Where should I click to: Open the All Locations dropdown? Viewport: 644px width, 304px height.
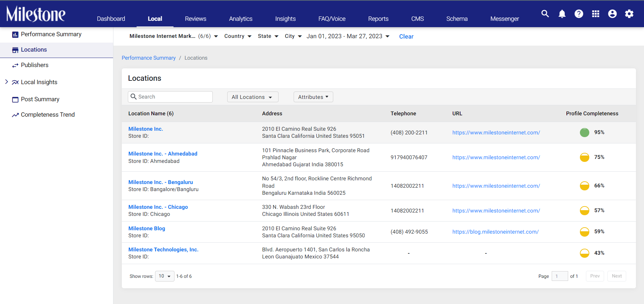(253, 97)
